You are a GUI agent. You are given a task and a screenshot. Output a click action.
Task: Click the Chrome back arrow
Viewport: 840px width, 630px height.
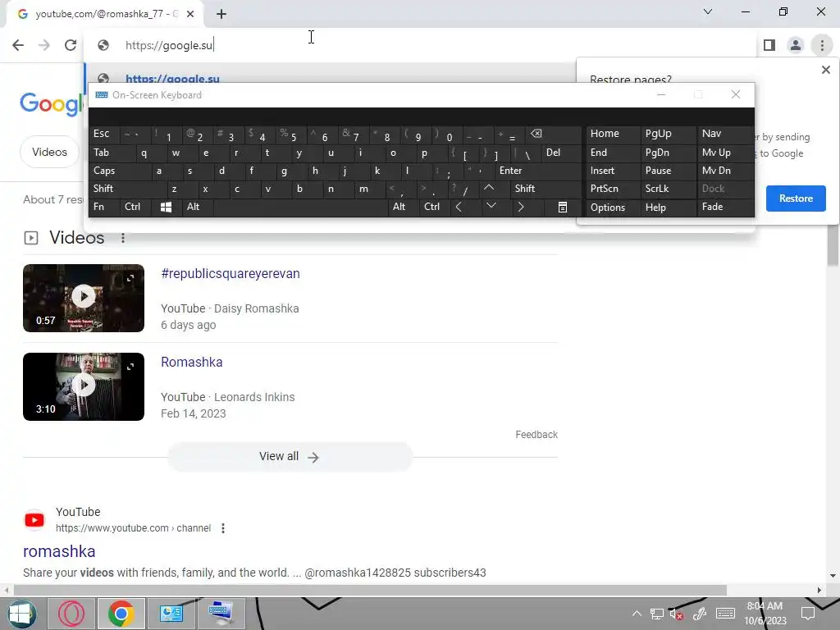click(x=18, y=45)
